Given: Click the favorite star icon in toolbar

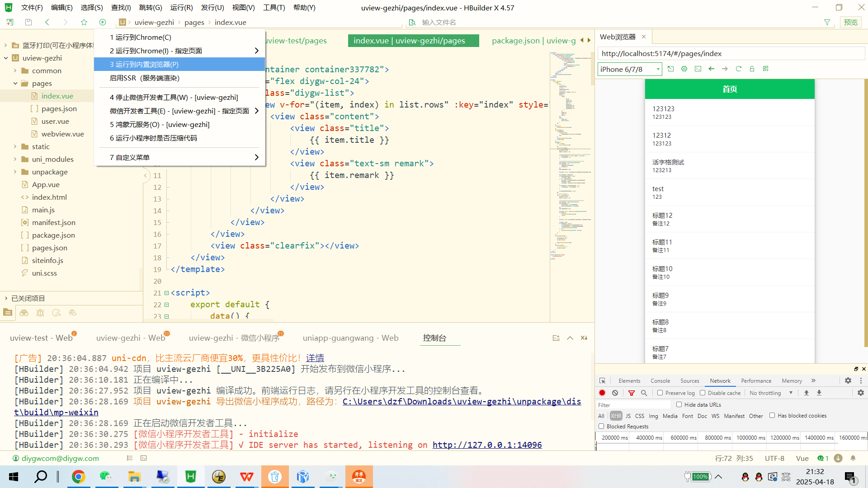Looking at the screenshot, I should coord(84,22).
